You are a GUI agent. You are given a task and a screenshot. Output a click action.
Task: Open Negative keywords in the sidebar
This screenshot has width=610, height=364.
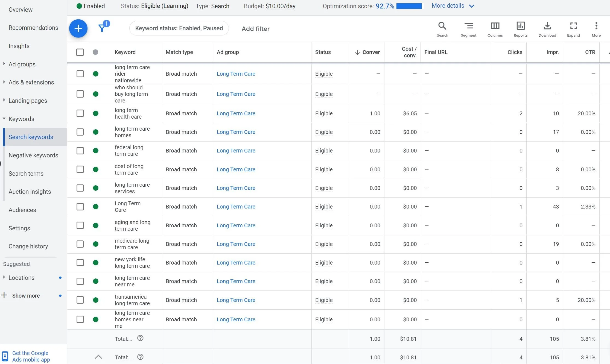(33, 155)
